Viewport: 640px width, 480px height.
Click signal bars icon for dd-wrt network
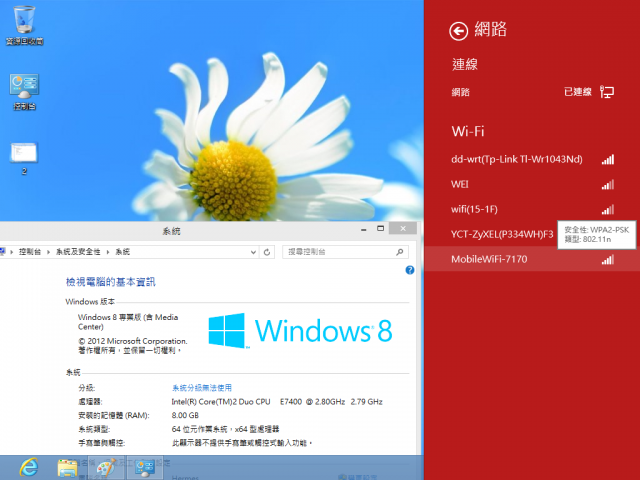point(608,160)
